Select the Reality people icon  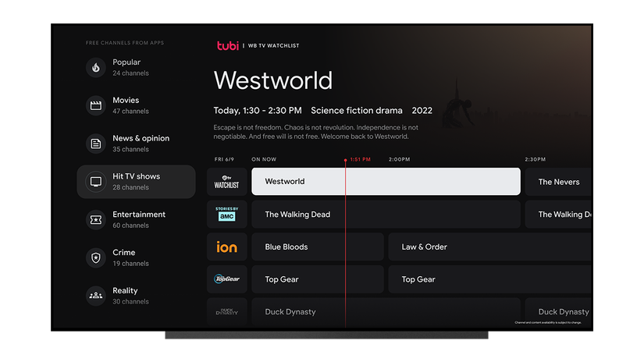(x=96, y=296)
